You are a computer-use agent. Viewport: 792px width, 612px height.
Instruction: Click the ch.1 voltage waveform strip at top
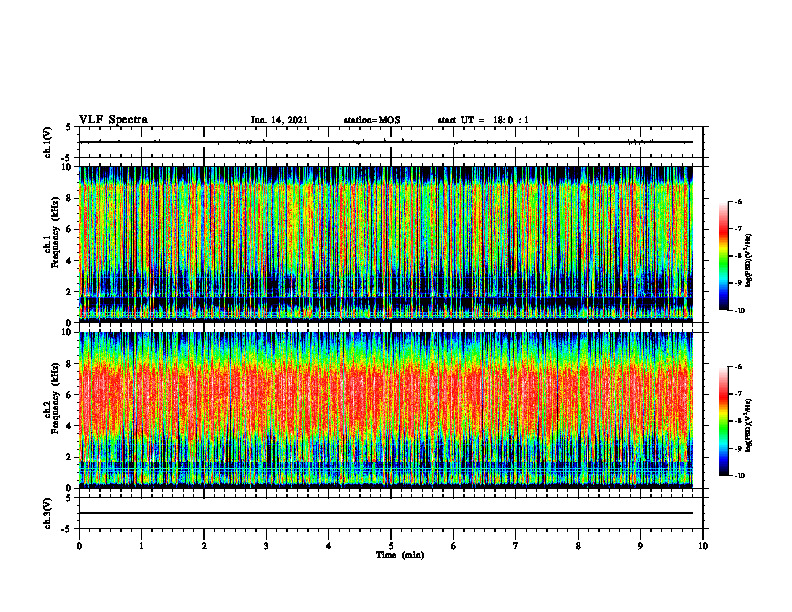tap(391, 142)
